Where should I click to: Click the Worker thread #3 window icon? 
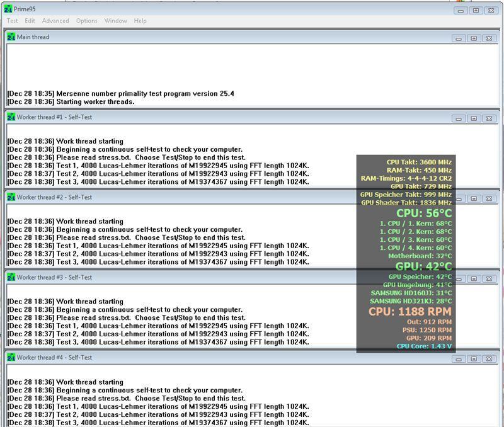(11, 277)
